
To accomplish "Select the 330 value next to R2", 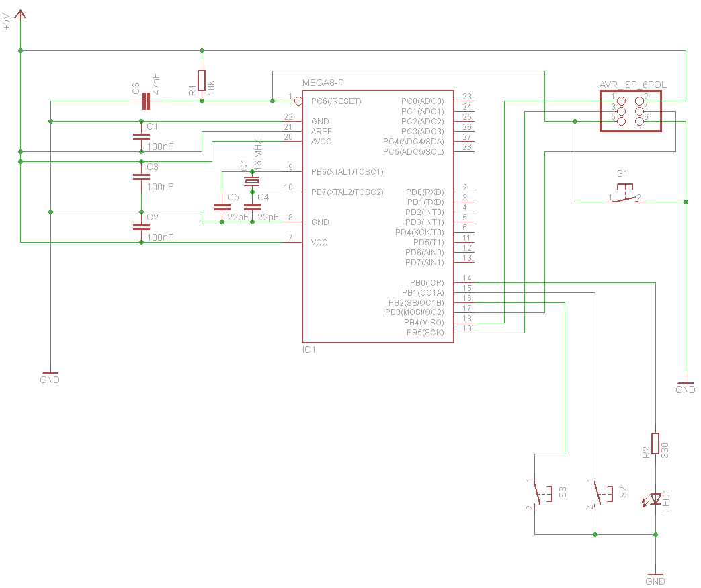I will (665, 450).
